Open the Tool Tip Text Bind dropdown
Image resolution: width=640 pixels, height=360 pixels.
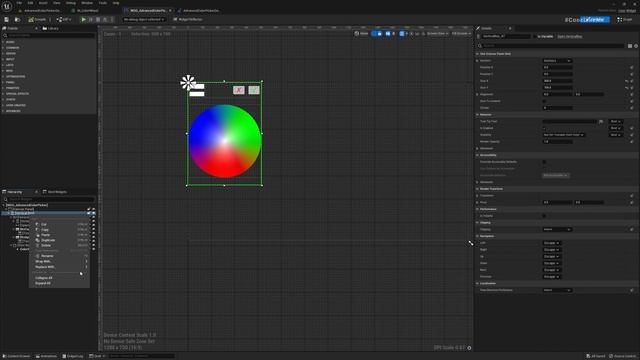616,121
